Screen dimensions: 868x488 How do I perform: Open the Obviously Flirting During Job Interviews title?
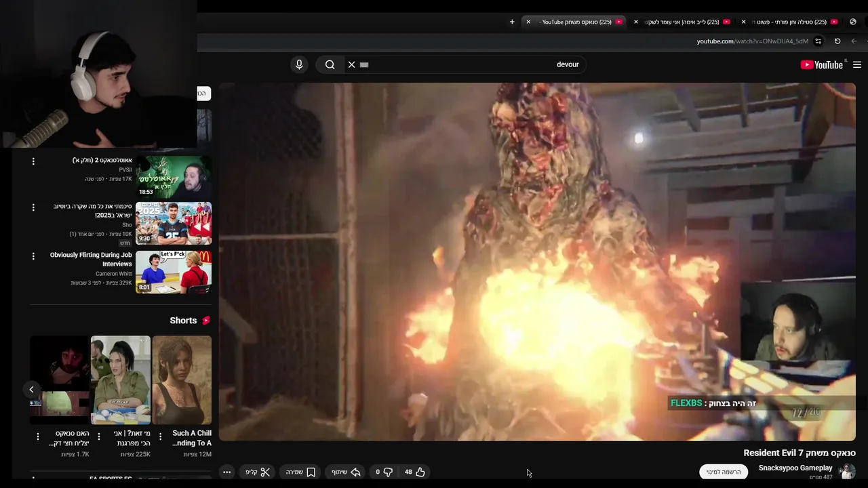(91, 260)
